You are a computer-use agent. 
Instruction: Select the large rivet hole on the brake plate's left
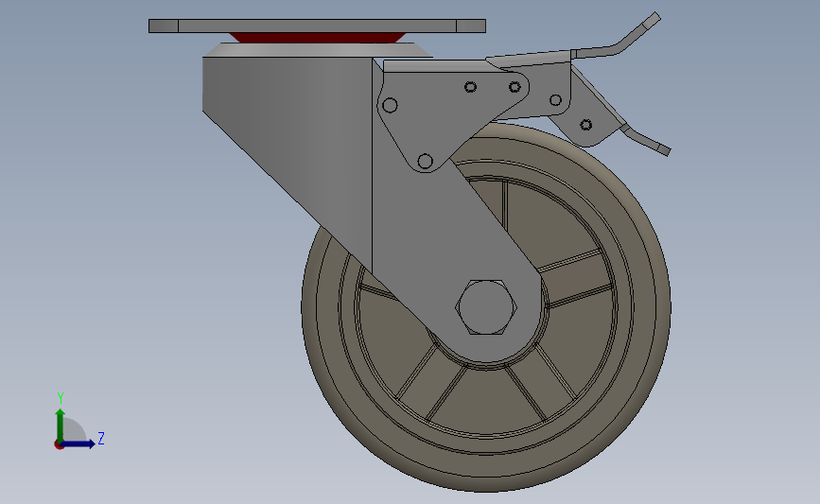(x=390, y=105)
